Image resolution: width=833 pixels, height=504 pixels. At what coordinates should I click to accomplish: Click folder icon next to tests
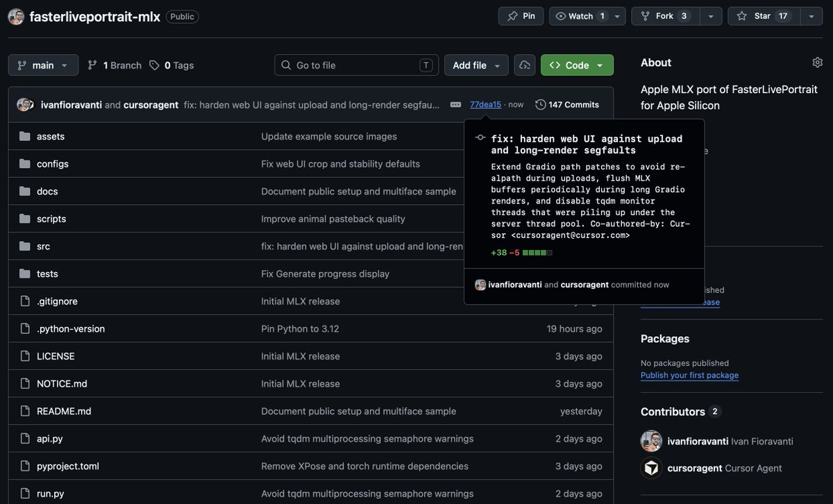25,274
